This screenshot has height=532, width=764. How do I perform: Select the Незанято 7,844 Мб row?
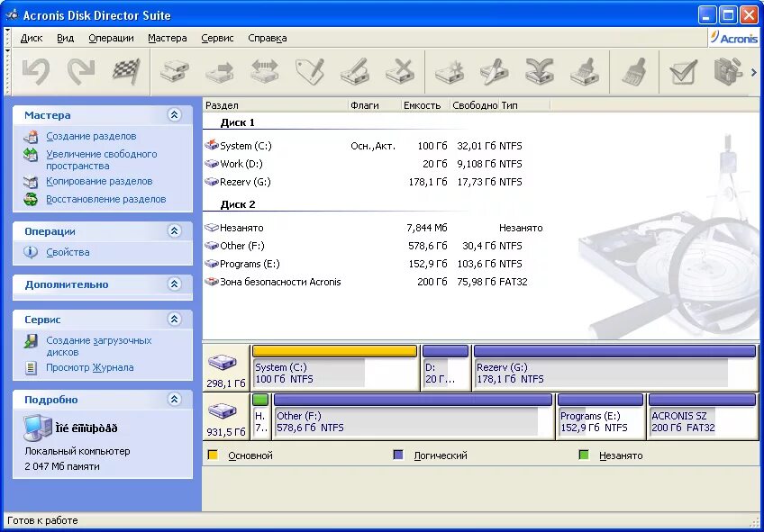[x=374, y=228]
